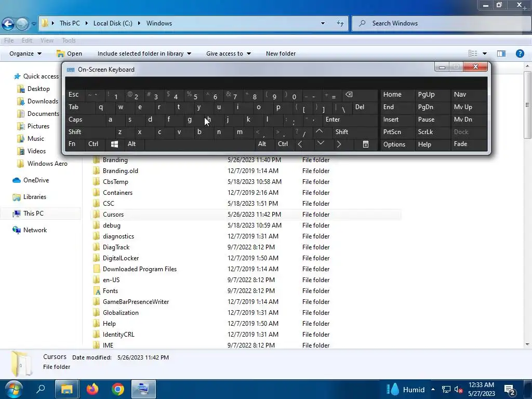Open more view options arrow

coord(485,54)
